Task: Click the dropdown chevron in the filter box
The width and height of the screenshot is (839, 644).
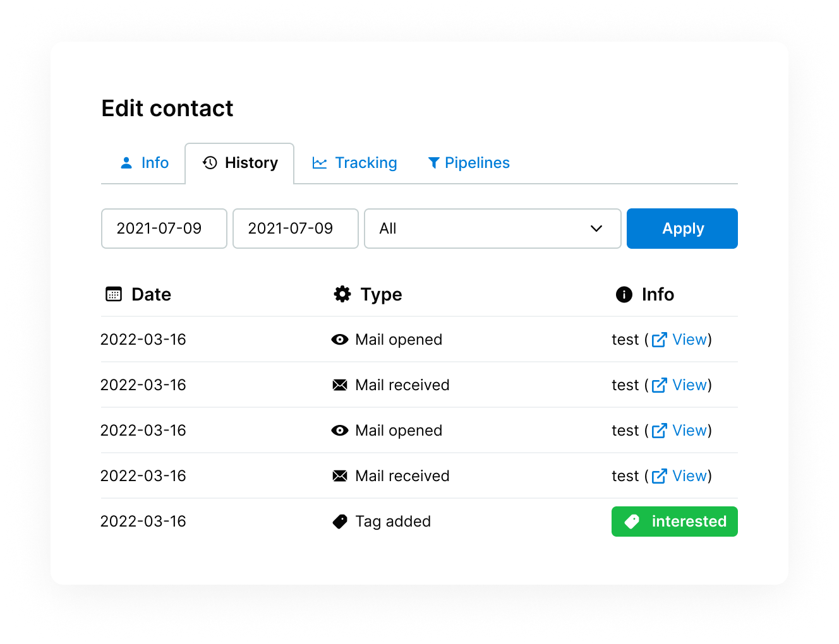Action: pos(596,229)
